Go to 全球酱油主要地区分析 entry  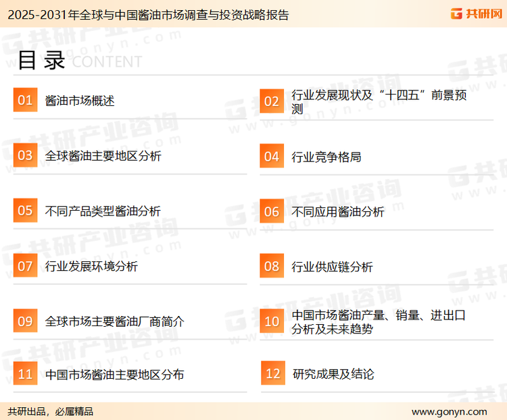tap(103, 156)
